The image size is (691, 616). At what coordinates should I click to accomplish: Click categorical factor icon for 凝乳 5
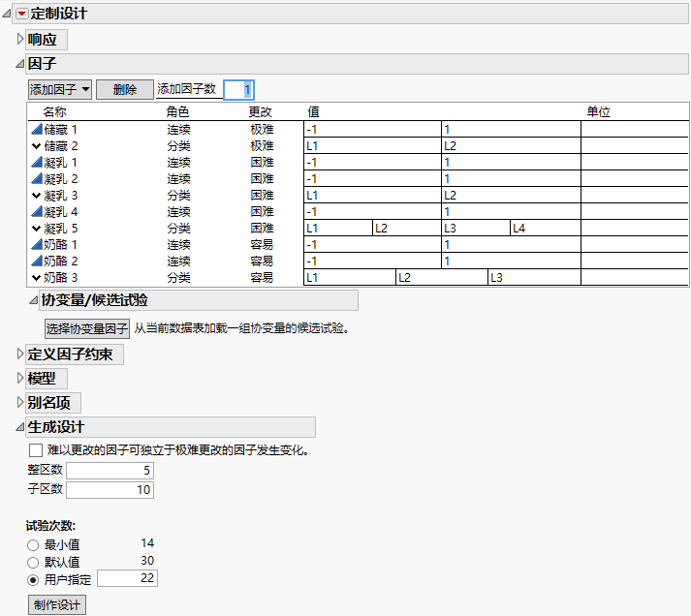37,228
